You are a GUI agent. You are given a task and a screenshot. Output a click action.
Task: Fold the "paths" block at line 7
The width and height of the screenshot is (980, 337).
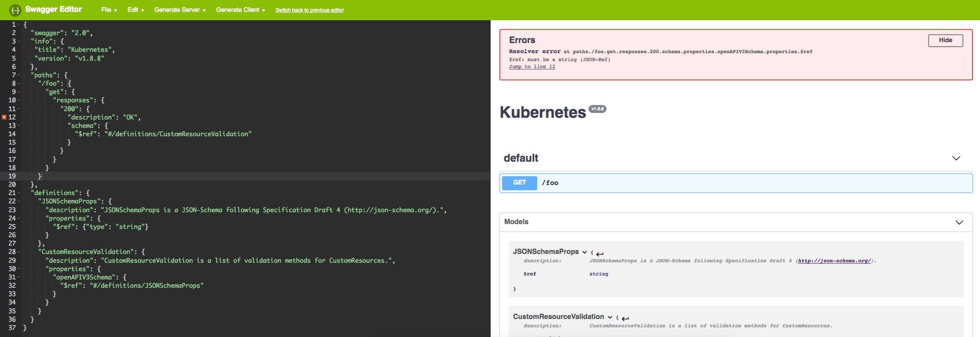click(x=19, y=75)
